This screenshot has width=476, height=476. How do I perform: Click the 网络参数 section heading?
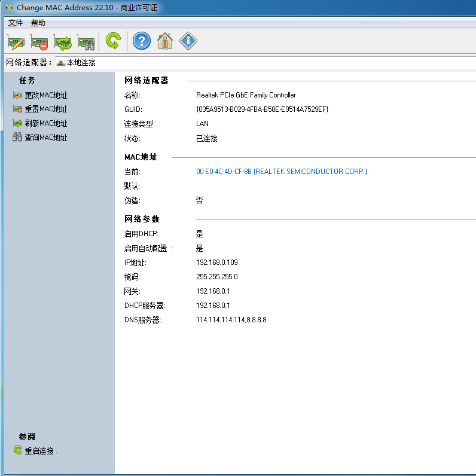point(142,219)
